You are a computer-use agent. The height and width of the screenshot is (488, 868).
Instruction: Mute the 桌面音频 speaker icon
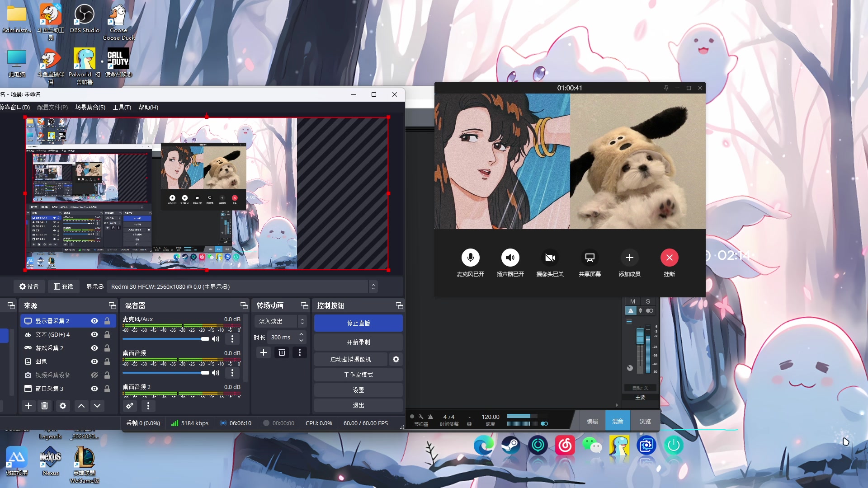point(216,373)
